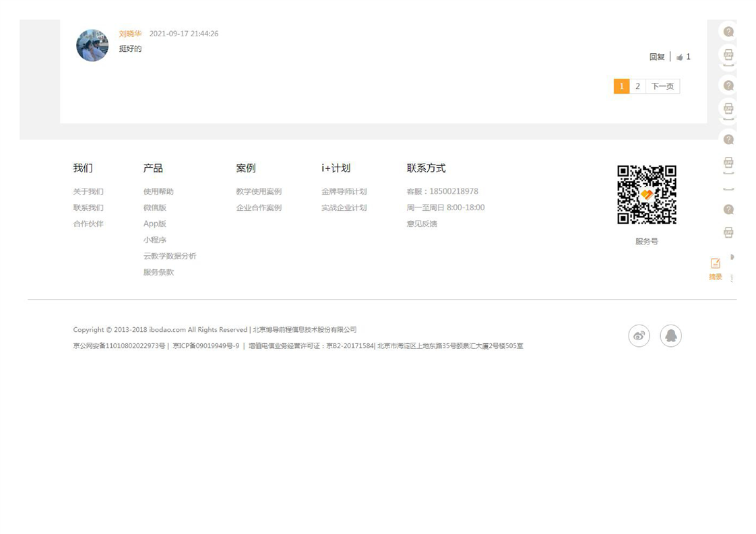Click the username 刘晓华 in orange
This screenshot has height=534, width=756.
pyautogui.click(x=130, y=34)
